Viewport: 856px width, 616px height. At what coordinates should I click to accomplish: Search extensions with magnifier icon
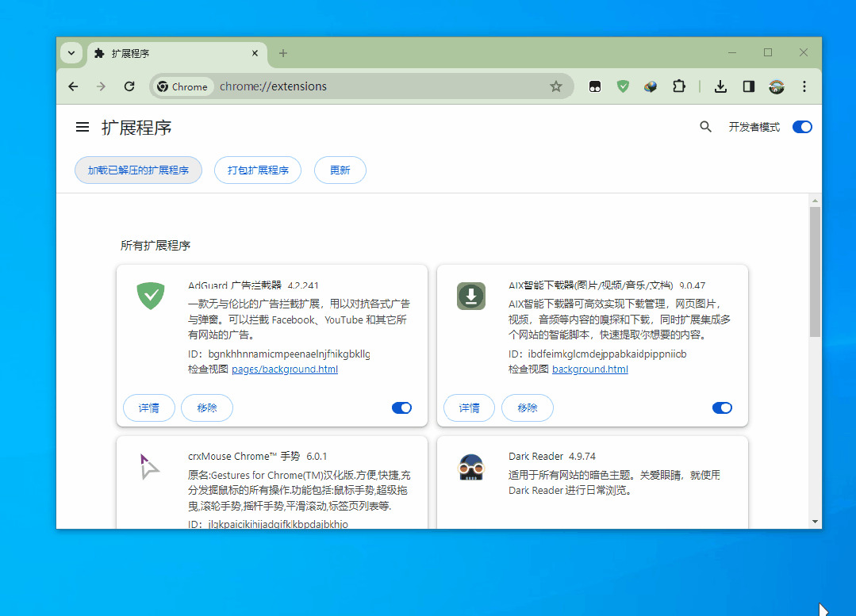pyautogui.click(x=705, y=127)
